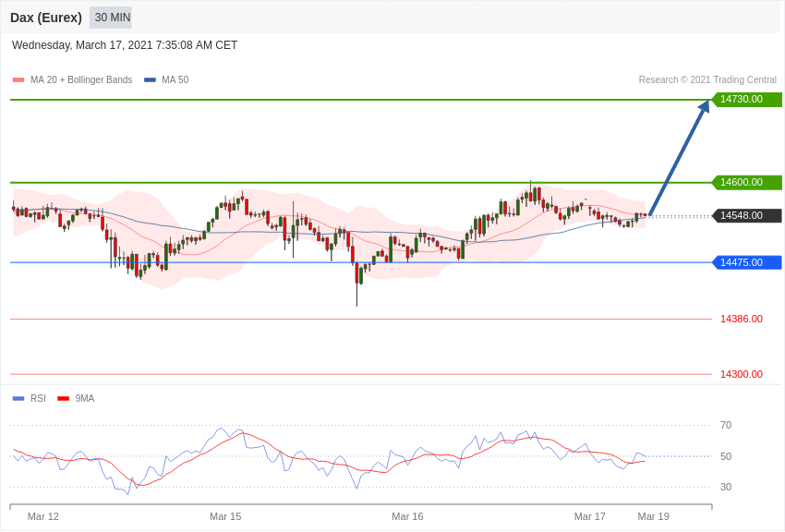
Task: Click the Dax (Eurex) chart title
Action: pyautogui.click(x=46, y=18)
